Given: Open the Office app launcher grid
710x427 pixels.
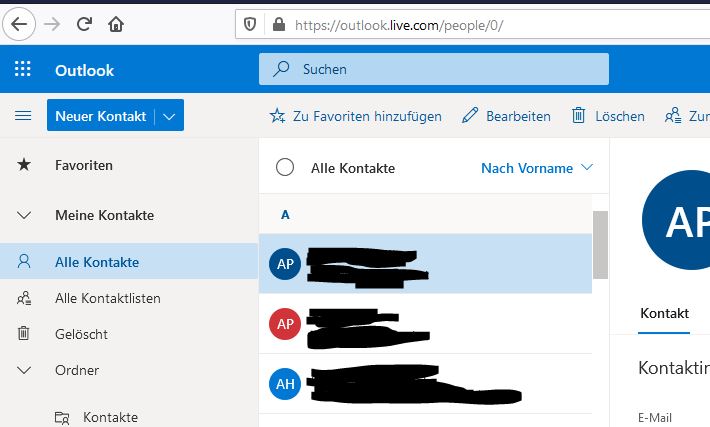Looking at the screenshot, I should (x=23, y=70).
